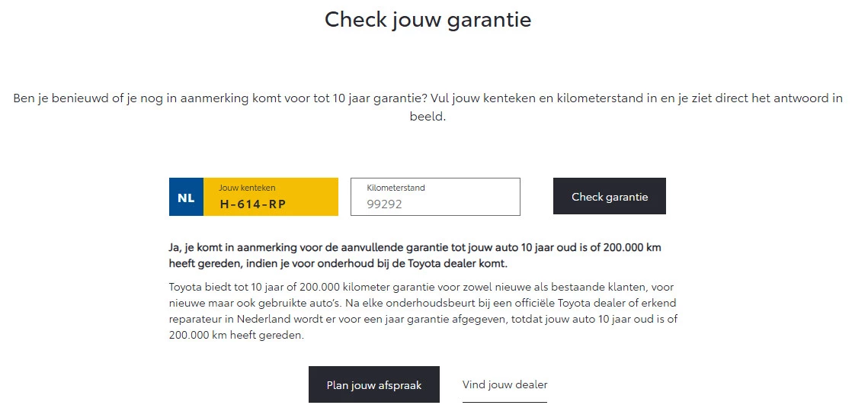The height and width of the screenshot is (418, 868).
Task: Click the final line "200.000 km heeft gereden."
Action: click(236, 335)
